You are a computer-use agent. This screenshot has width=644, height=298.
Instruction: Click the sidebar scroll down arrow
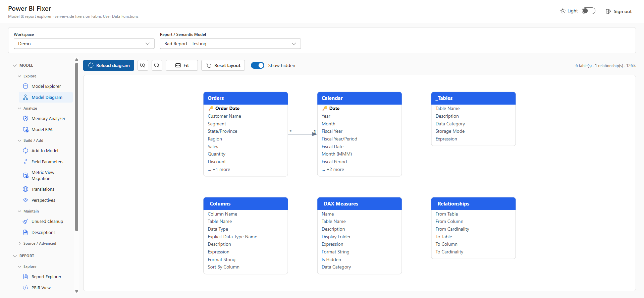[76, 292]
